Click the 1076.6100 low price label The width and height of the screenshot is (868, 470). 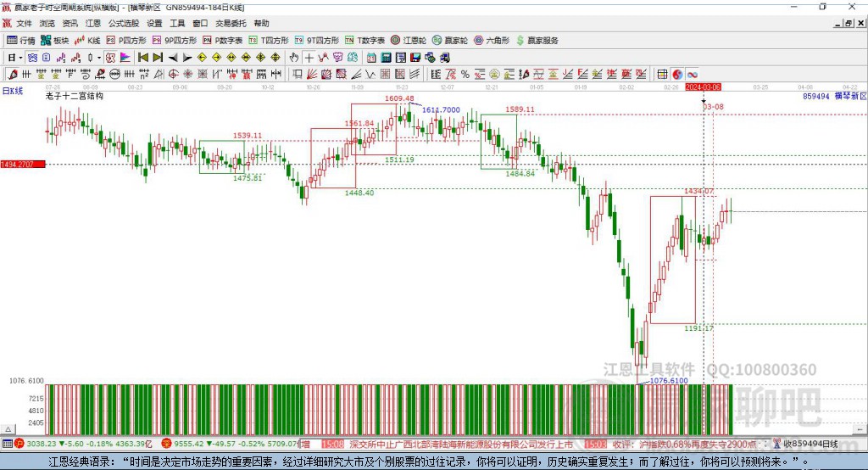[x=669, y=381]
